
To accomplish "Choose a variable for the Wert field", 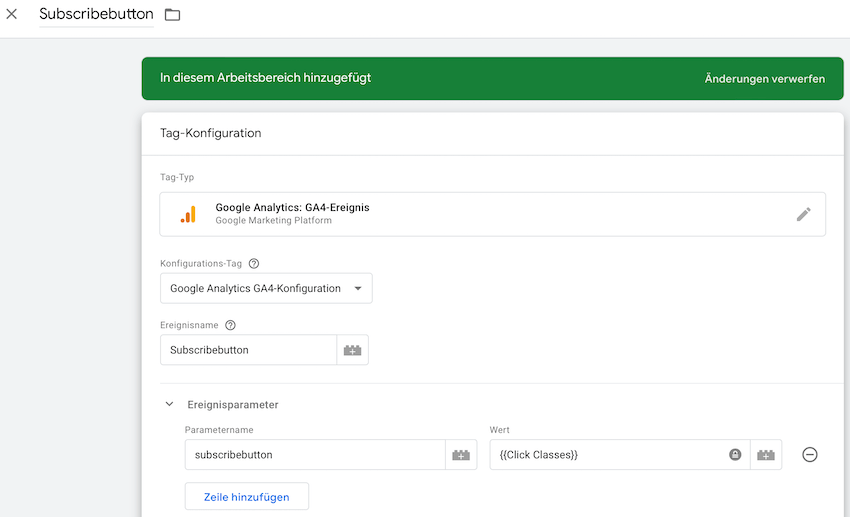I will 766,455.
